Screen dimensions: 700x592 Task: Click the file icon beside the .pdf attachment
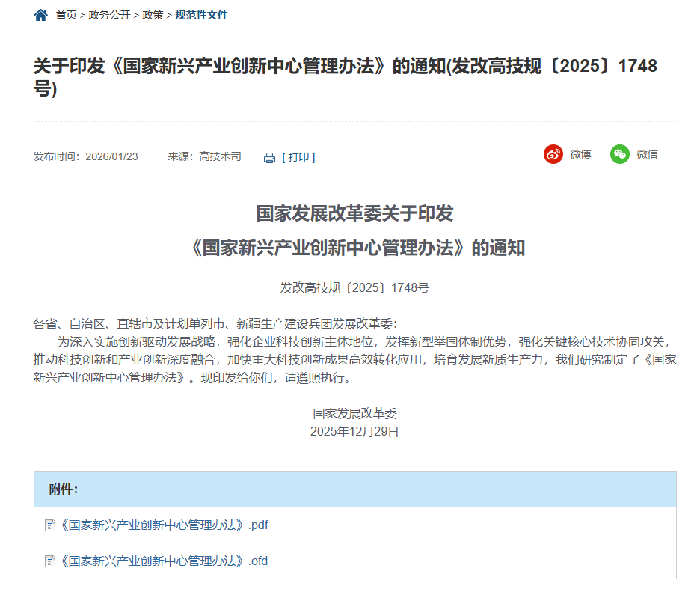50,525
